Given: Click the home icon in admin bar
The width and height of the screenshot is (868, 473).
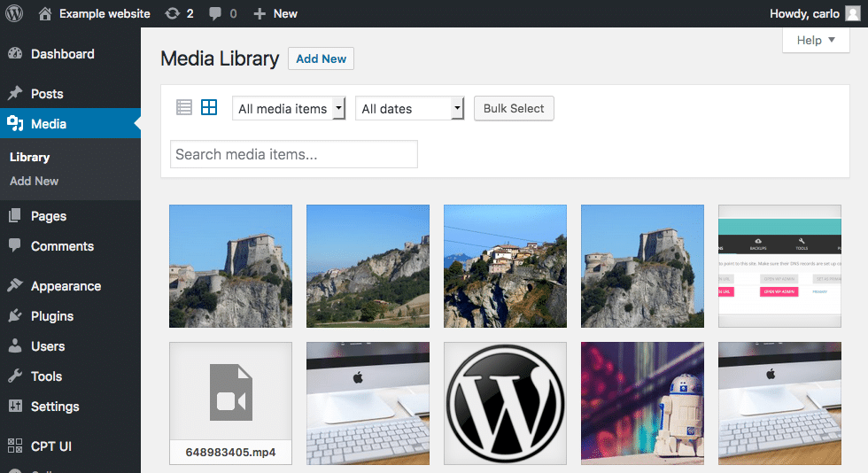Looking at the screenshot, I should coord(45,13).
